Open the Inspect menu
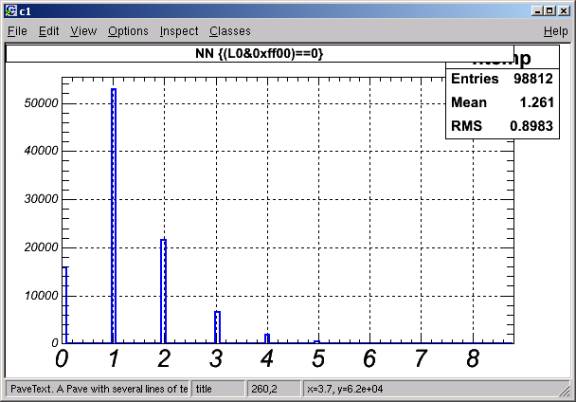The image size is (576, 402). (x=179, y=31)
